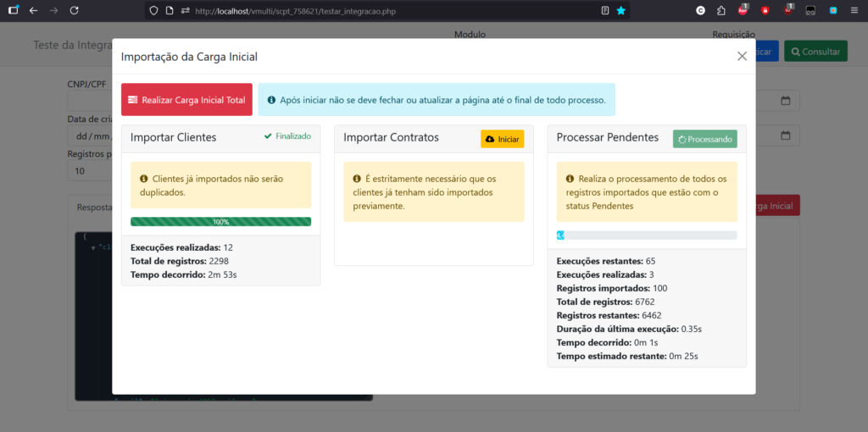Toggle reader view icon in address bar

tap(604, 11)
